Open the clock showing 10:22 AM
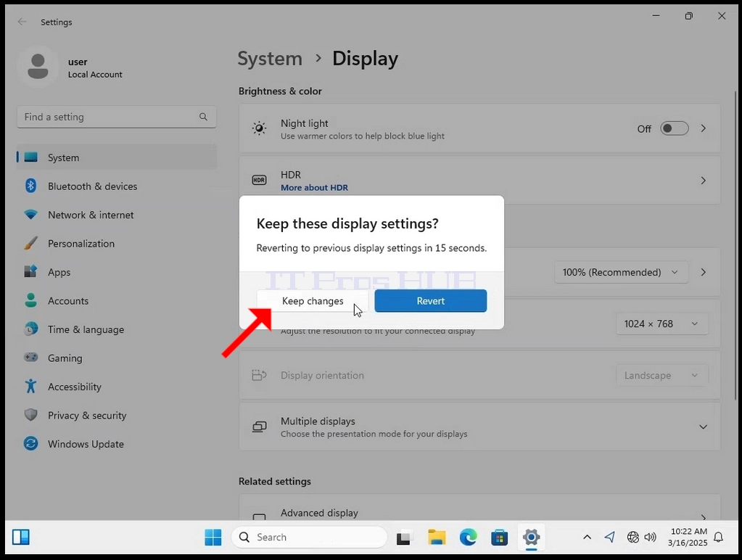 click(x=688, y=537)
